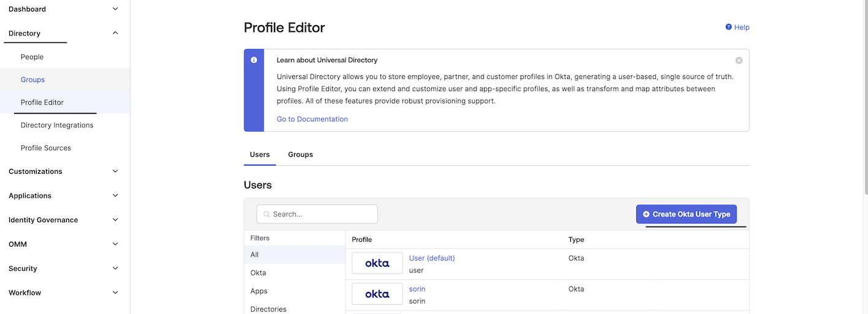Image resolution: width=868 pixels, height=314 pixels.
Task: Open the Go to Documentation link
Action: click(312, 119)
